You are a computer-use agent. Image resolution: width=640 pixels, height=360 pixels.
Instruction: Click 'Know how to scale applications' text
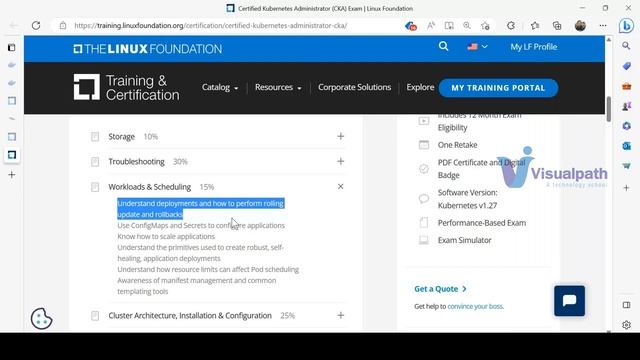point(166,236)
